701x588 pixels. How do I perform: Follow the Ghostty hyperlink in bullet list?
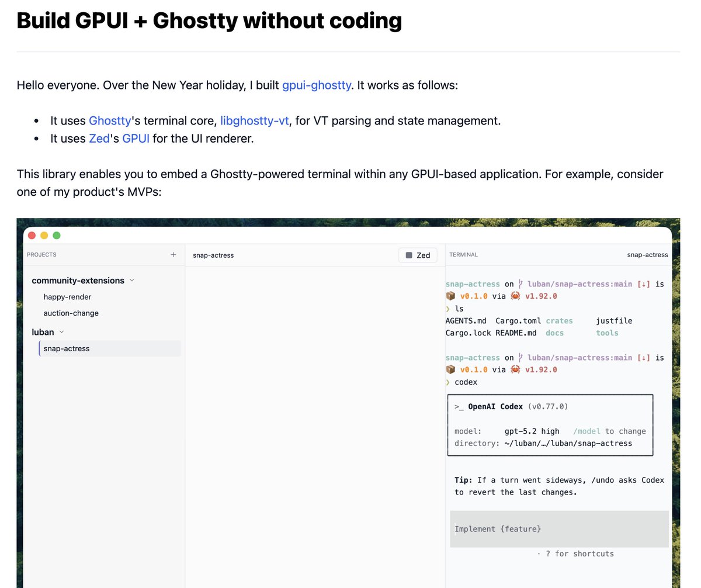pos(110,121)
